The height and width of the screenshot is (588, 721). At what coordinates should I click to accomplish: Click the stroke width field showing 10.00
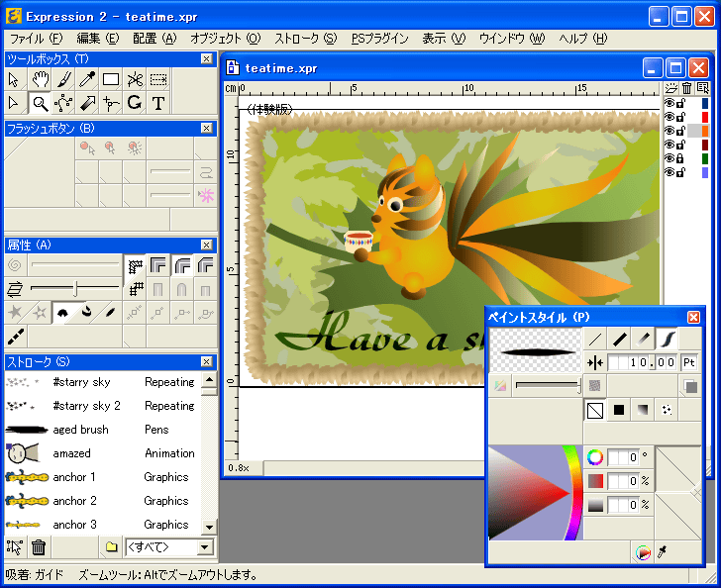[x=643, y=362]
